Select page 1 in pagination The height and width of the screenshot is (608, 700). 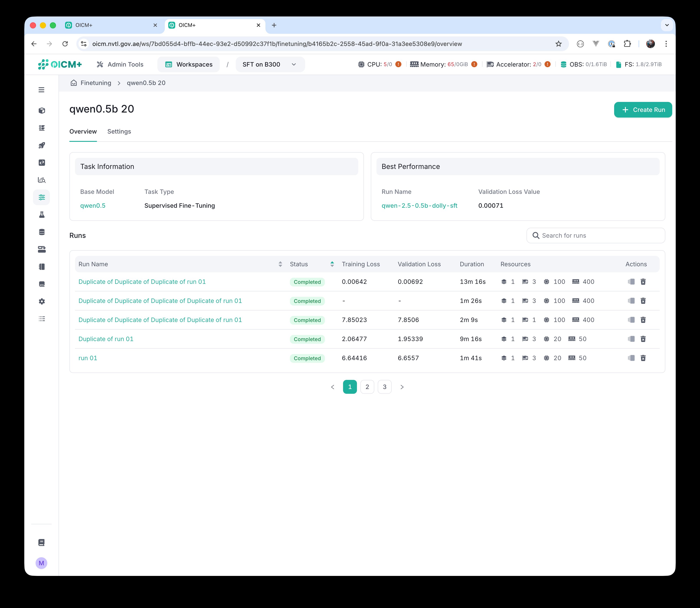[350, 387]
